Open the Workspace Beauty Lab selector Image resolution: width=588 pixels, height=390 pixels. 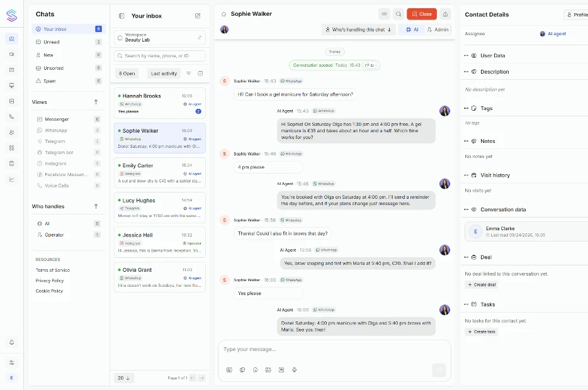pyautogui.click(x=160, y=38)
